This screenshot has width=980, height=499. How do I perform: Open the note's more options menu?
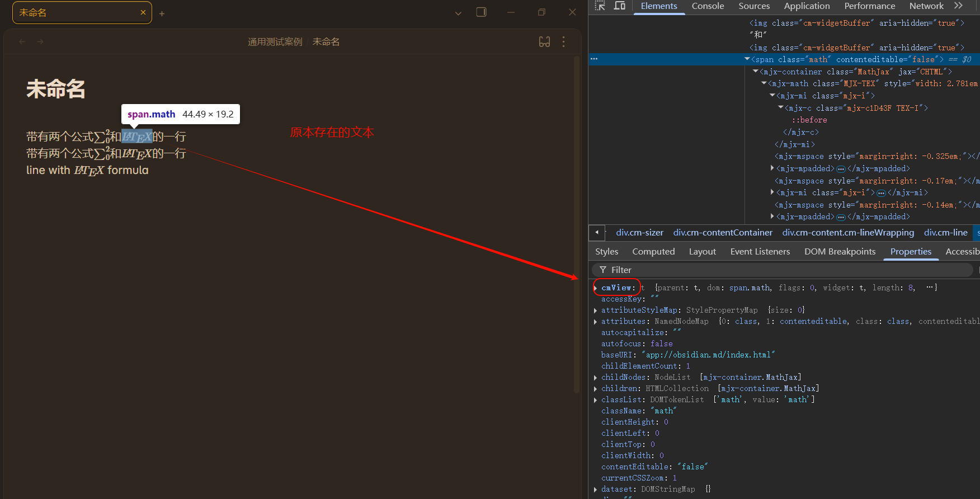[563, 42]
